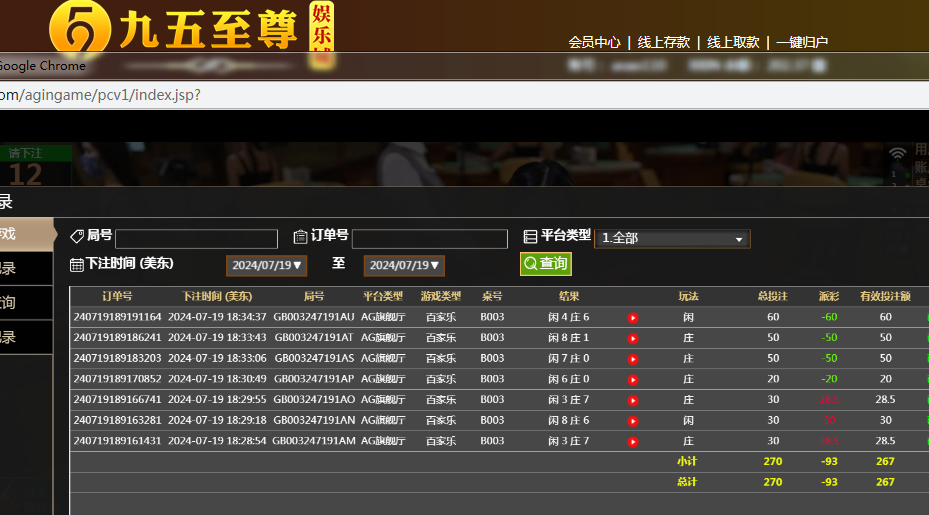
Task: Play replay for order 240719189191164
Action: coord(632,318)
